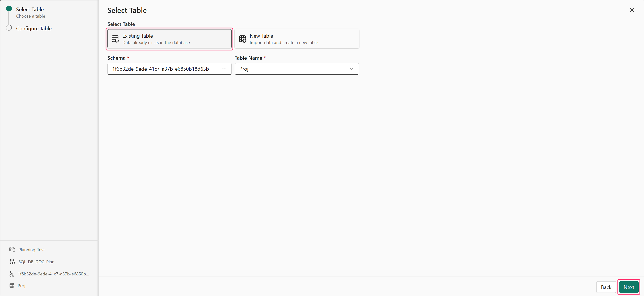
Task: Click the SQL-DB-DOC-Plan database icon
Action: click(12, 261)
